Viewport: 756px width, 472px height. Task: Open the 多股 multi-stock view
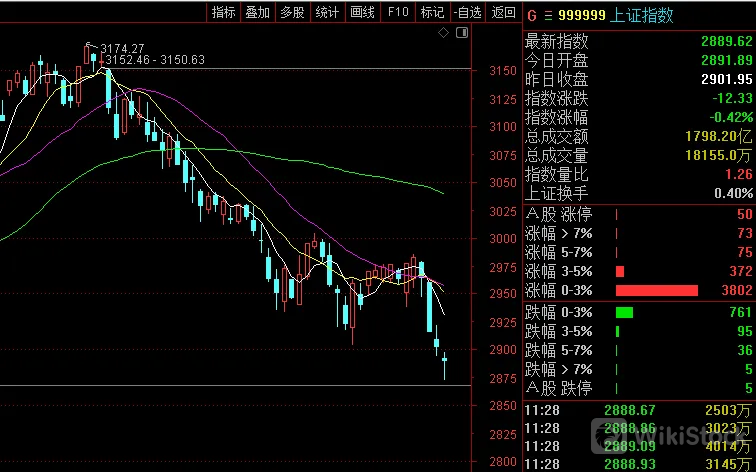tap(291, 12)
